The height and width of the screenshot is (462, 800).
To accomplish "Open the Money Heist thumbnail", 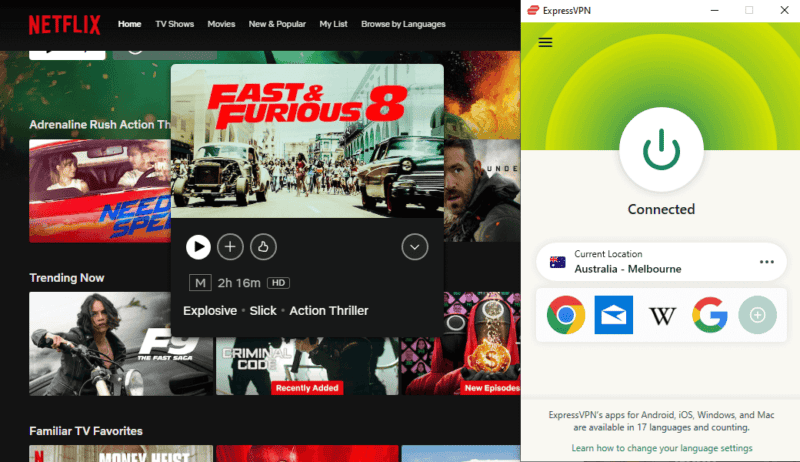I will pos(121,453).
